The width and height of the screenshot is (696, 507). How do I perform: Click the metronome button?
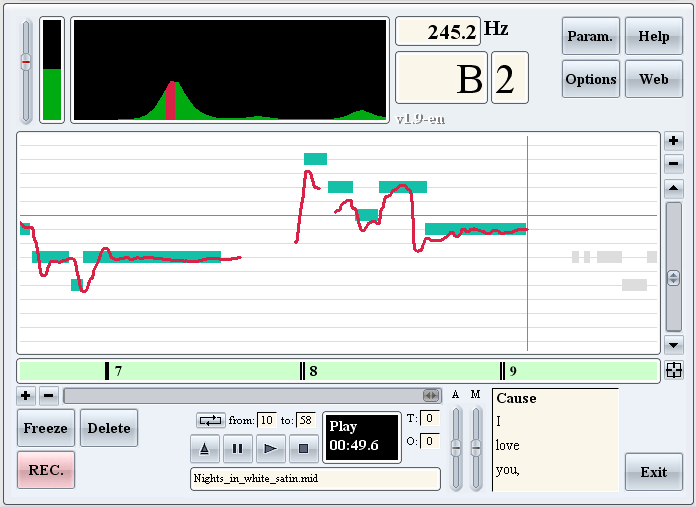pyautogui.click(x=205, y=449)
